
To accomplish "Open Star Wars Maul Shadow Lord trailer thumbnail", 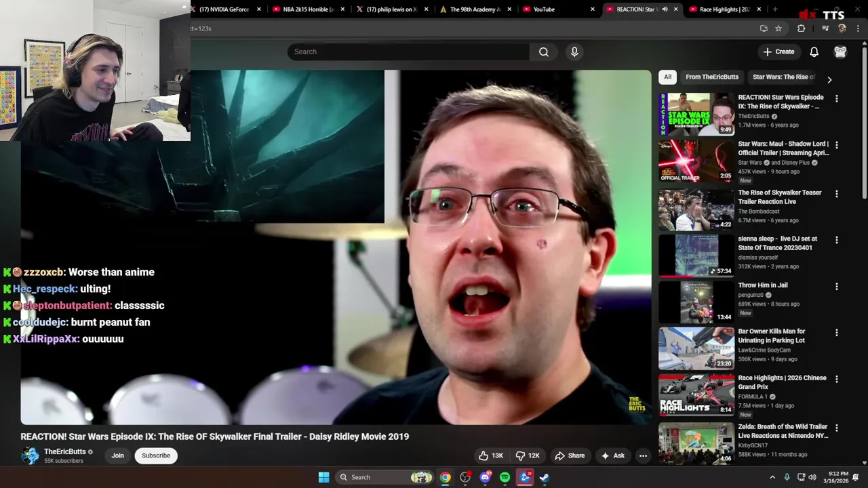I will [x=696, y=161].
